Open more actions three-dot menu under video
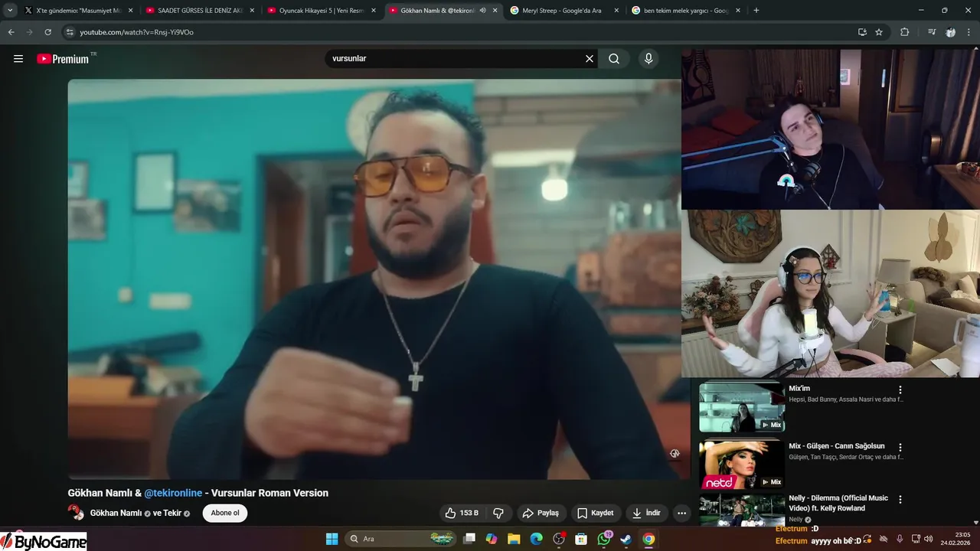The height and width of the screenshot is (551, 980). click(x=681, y=513)
